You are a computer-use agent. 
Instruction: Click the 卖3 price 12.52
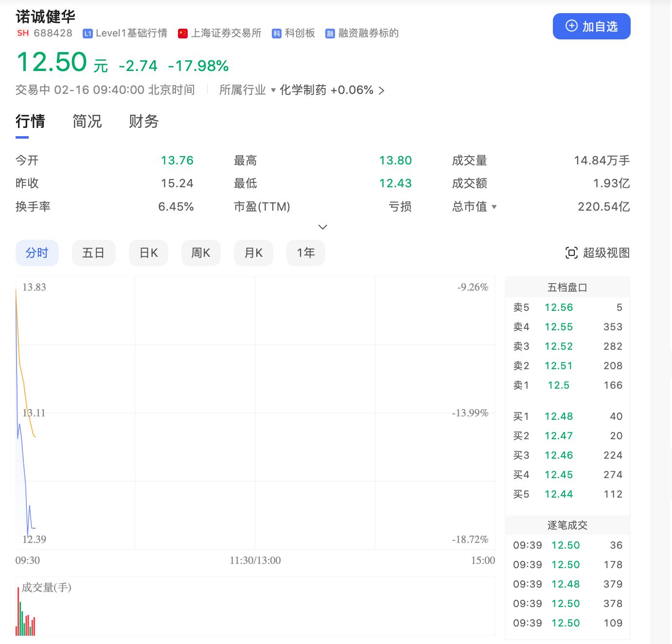pos(559,346)
